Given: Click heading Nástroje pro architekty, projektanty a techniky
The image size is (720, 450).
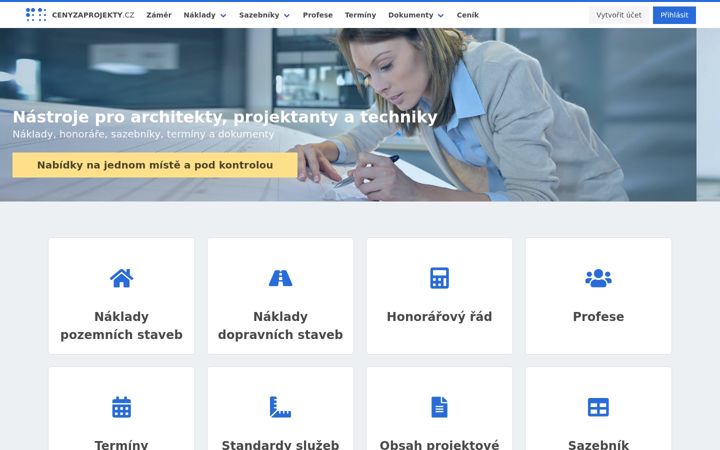Looking at the screenshot, I should click(x=225, y=117).
